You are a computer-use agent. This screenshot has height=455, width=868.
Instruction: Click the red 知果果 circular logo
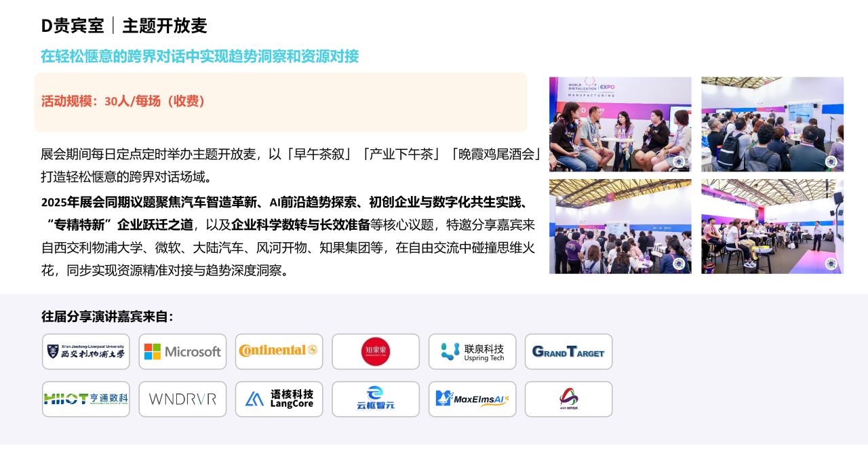376,351
